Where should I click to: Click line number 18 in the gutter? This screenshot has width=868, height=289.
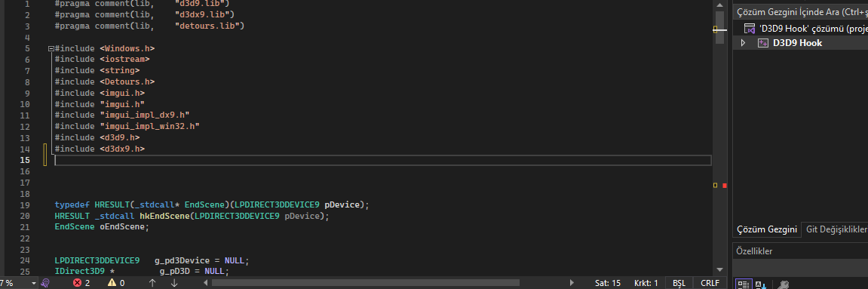tap(24, 194)
